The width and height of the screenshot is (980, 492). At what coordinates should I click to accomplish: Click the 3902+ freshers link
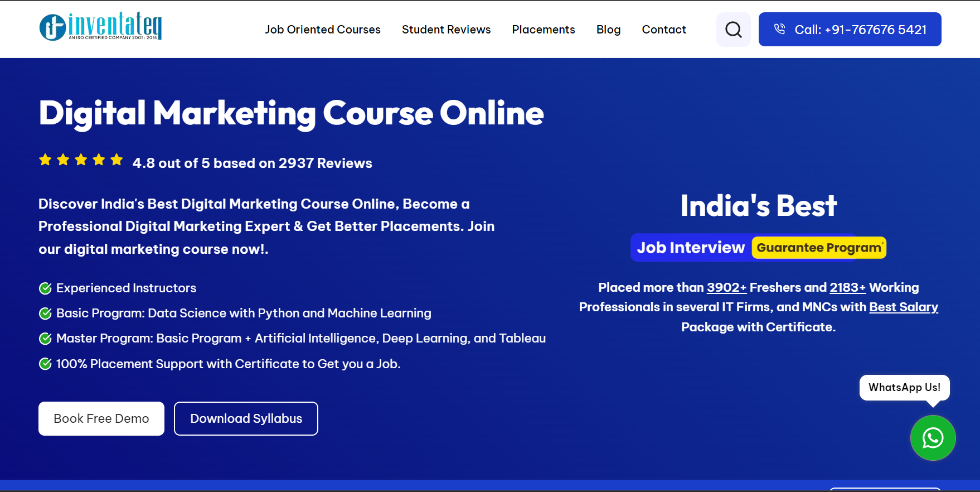coord(726,287)
